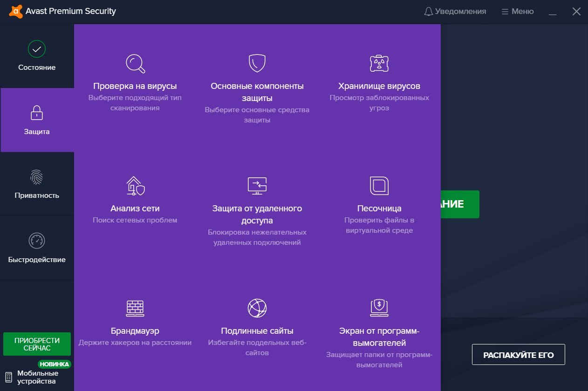588x391 pixels.
Task: Open Основные компоненты защиты
Action: point(257,92)
